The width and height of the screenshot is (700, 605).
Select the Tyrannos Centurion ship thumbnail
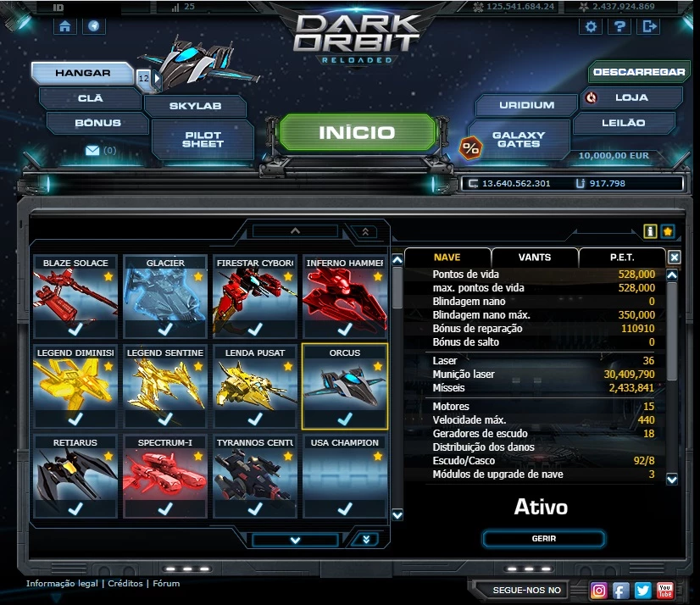tap(255, 477)
